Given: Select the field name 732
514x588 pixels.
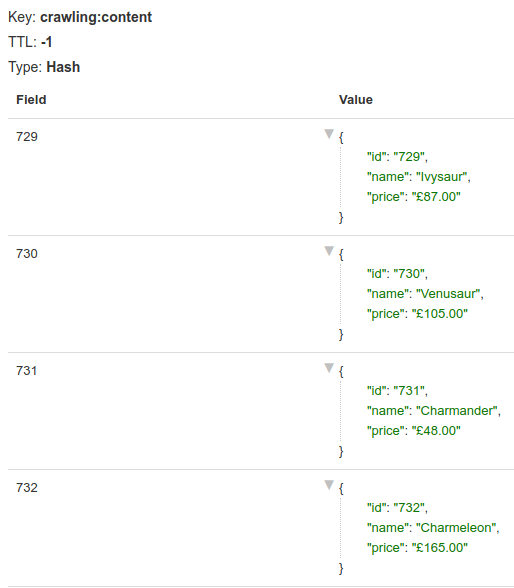Looking at the screenshot, I should (x=27, y=488).
